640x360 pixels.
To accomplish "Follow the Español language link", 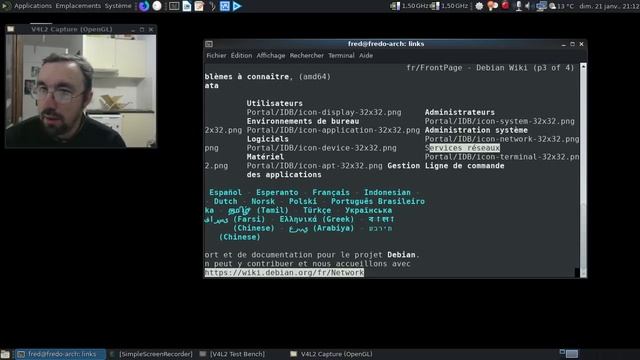I will pos(225,192).
